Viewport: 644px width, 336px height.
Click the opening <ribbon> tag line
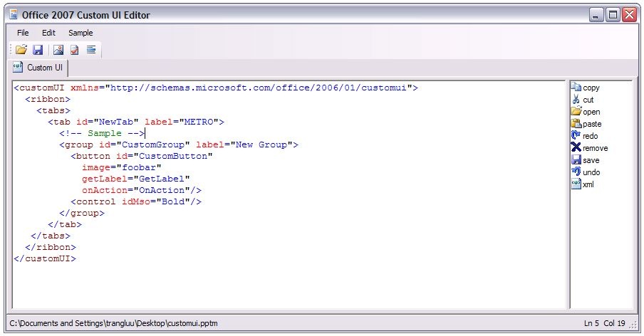click(x=48, y=99)
